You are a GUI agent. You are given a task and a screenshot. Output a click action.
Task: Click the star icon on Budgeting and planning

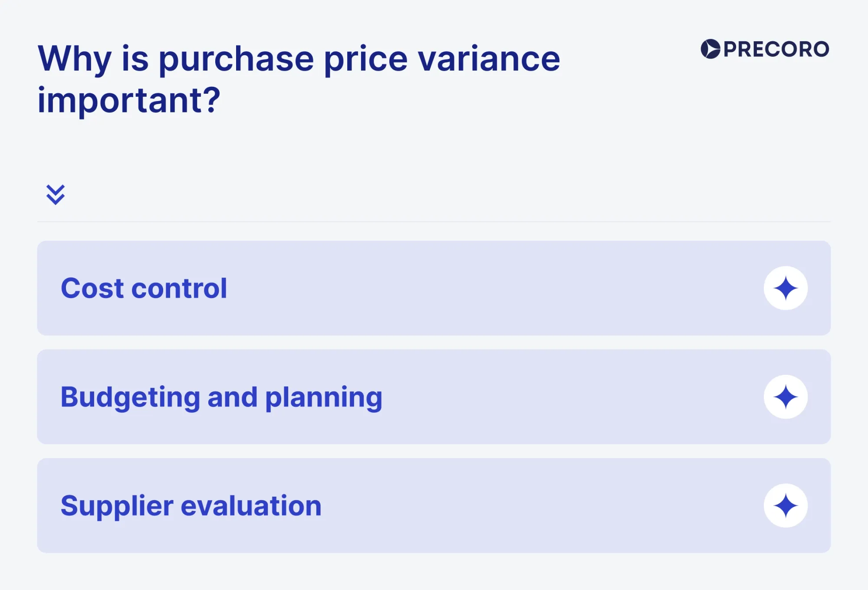point(786,397)
